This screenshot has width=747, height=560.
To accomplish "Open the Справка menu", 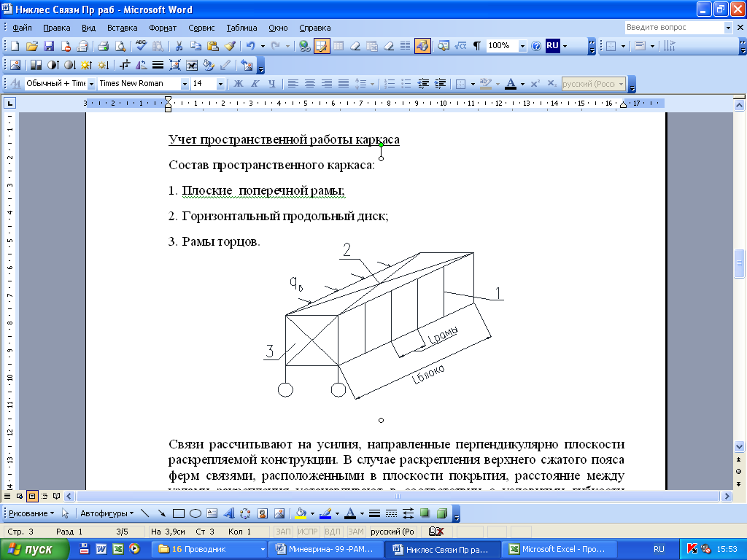I will click(315, 28).
